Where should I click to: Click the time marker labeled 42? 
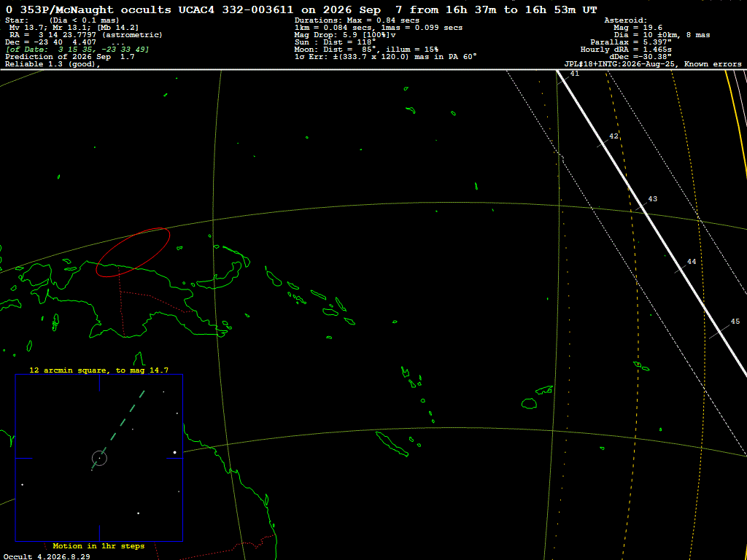click(x=614, y=136)
